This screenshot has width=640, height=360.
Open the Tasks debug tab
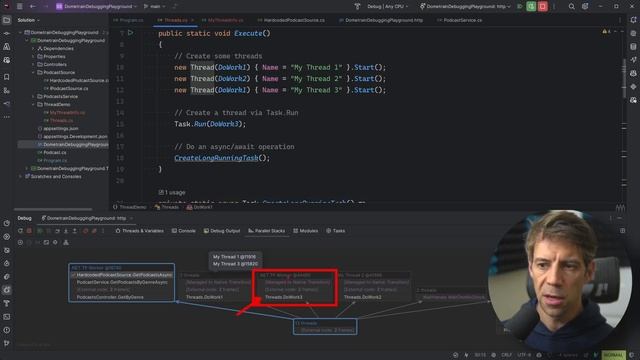pos(336,231)
